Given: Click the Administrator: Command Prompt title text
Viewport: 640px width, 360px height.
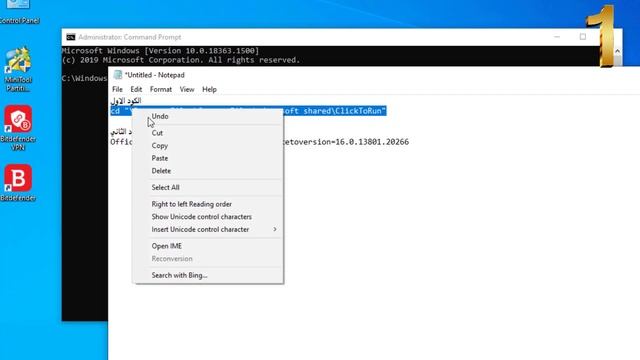Looking at the screenshot, I should point(130,37).
